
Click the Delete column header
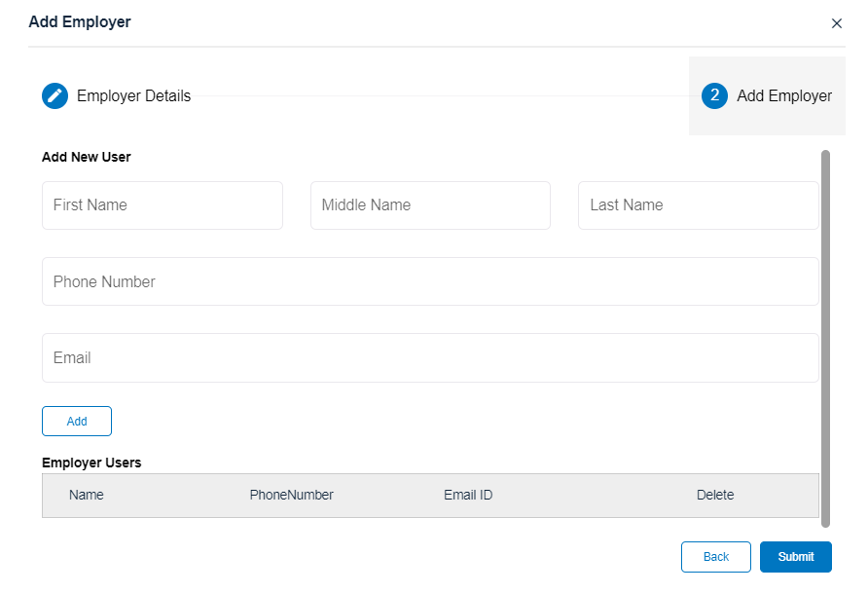715,495
